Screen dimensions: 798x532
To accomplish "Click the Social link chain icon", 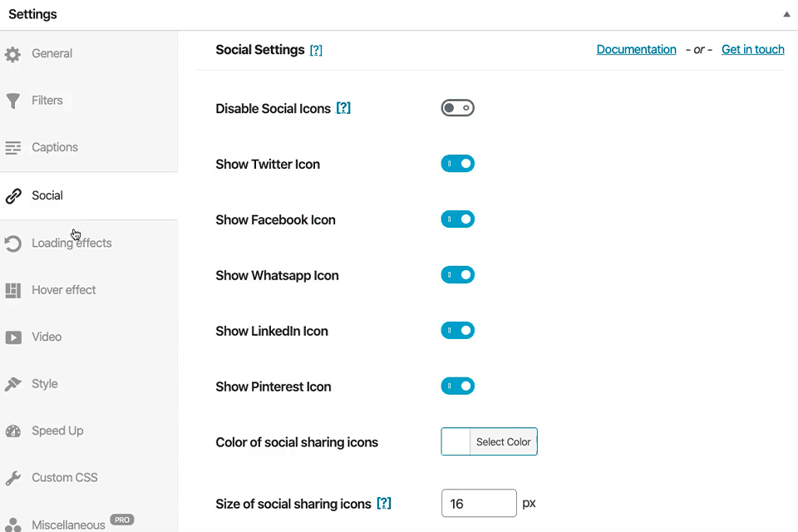I will pos(12,195).
